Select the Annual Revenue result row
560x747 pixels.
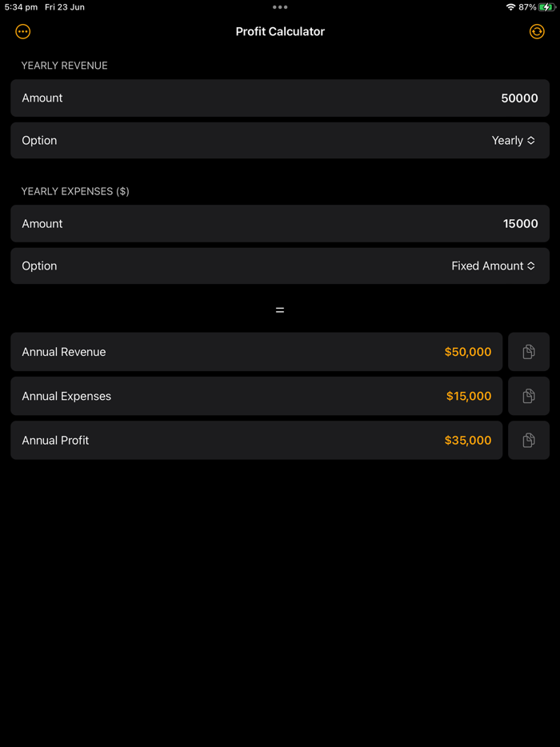click(256, 352)
